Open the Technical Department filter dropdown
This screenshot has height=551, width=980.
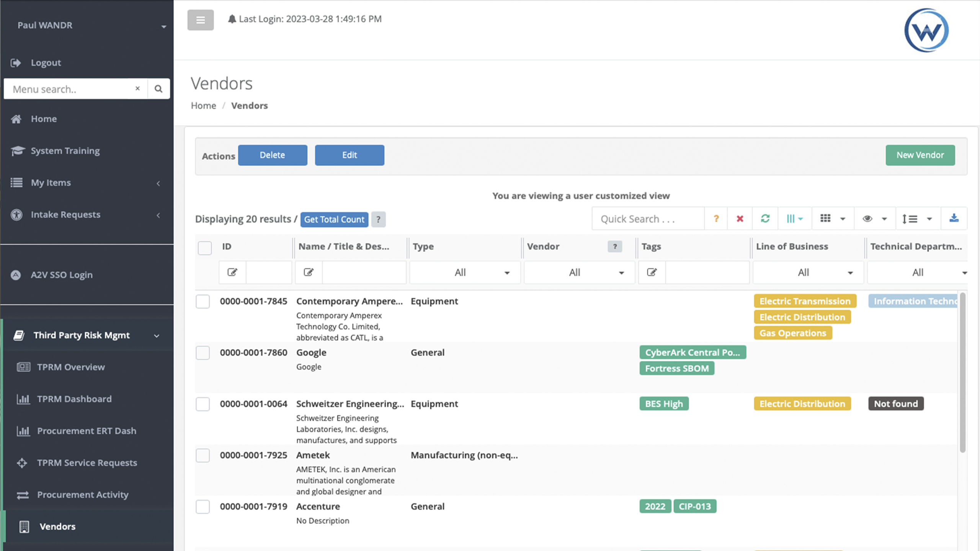click(x=918, y=272)
